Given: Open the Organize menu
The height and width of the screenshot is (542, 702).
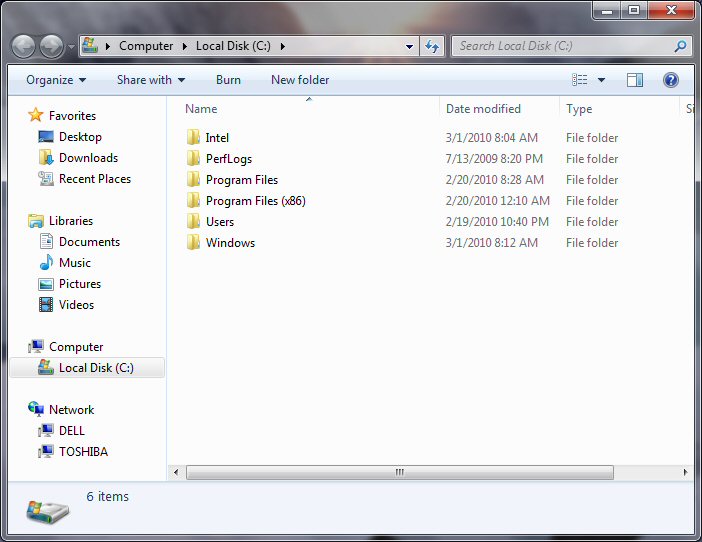Looking at the screenshot, I should click(56, 80).
